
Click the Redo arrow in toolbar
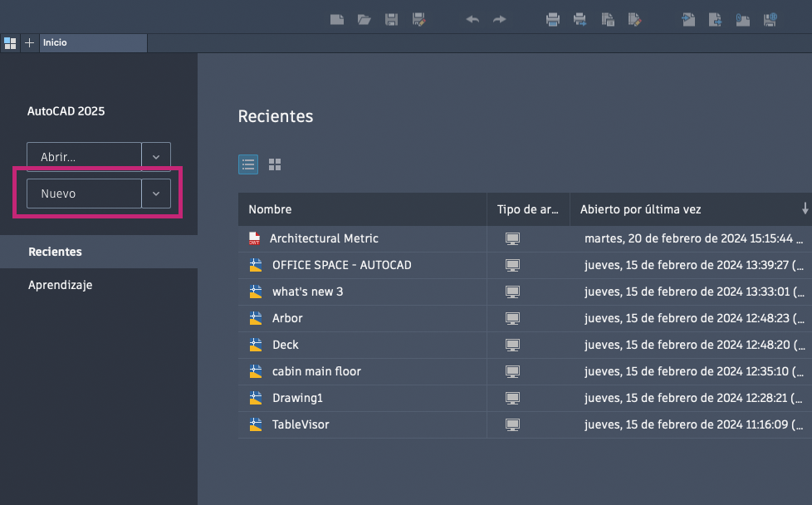(x=499, y=20)
